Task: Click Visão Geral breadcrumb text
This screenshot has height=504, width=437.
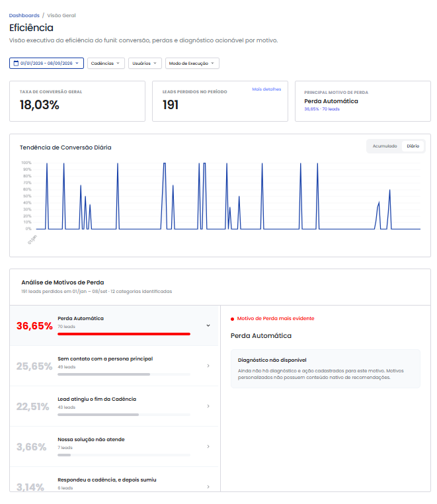Action: [x=61, y=15]
